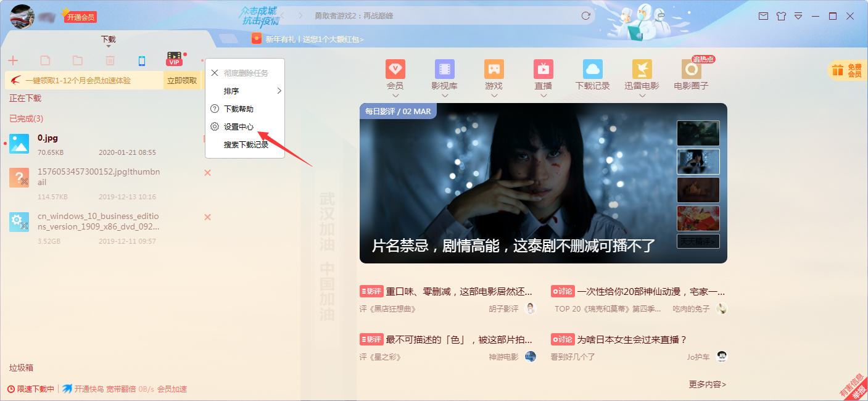Click the red packet icon beside 新年有礼

click(x=257, y=38)
